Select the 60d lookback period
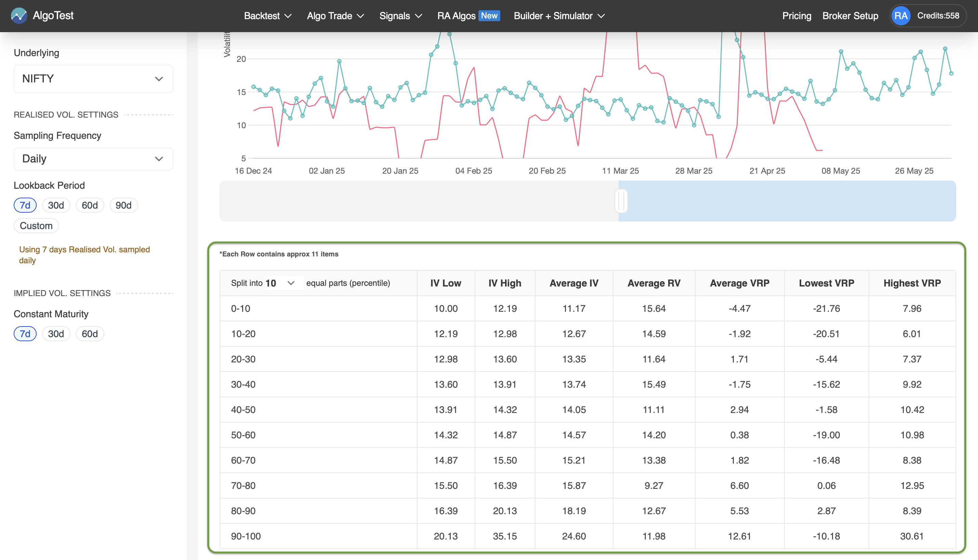The width and height of the screenshot is (978, 560). (90, 205)
